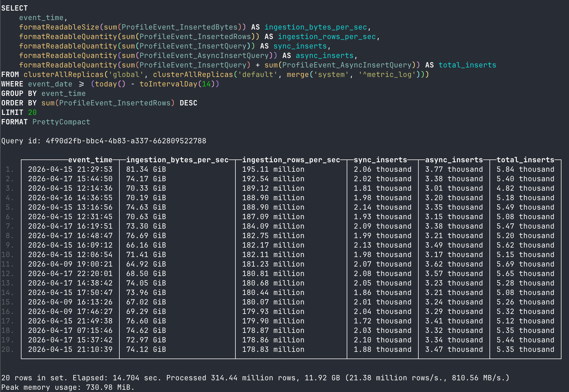Click value 1.72 thousand
This screenshot has height=392, width=569.
[x=383, y=321]
